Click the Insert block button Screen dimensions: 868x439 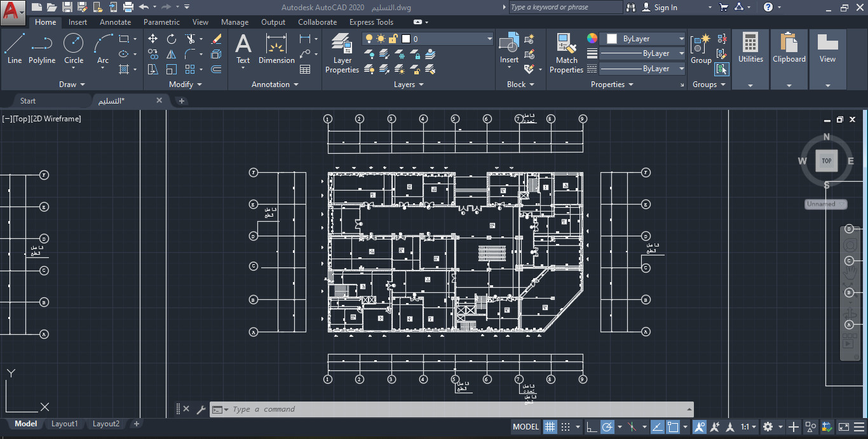coord(508,46)
